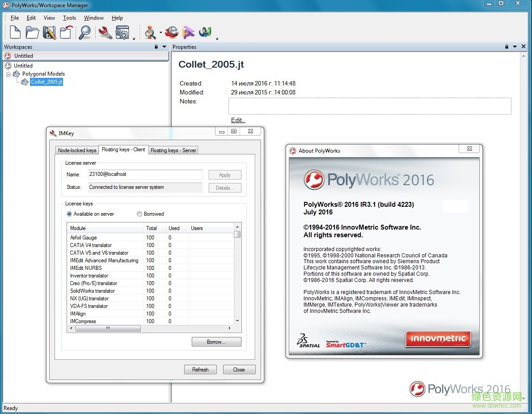The height and width of the screenshot is (414, 532).
Task: Open the red wrench key manager icon
Action: coord(106,32)
